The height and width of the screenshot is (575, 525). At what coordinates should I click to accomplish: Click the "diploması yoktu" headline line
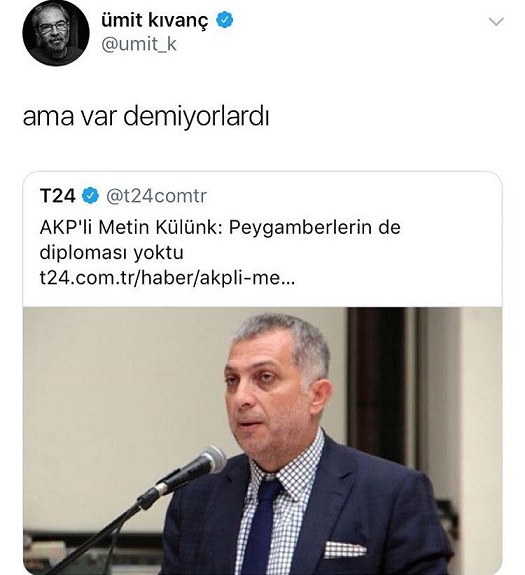click(x=111, y=253)
